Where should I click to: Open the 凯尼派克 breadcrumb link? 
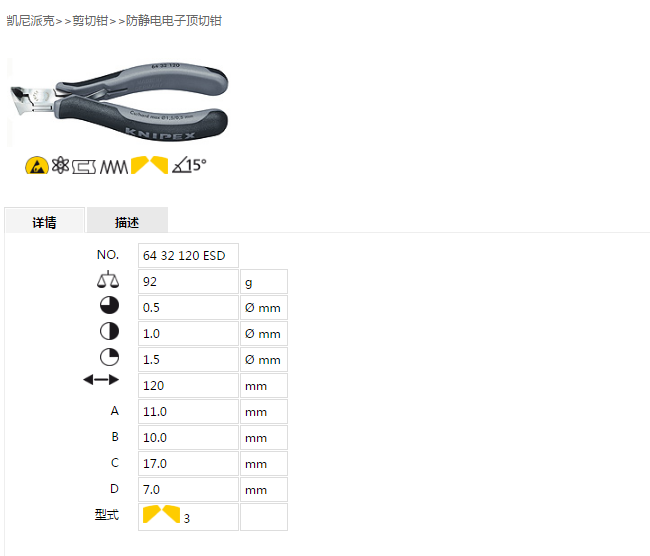[x=31, y=21]
